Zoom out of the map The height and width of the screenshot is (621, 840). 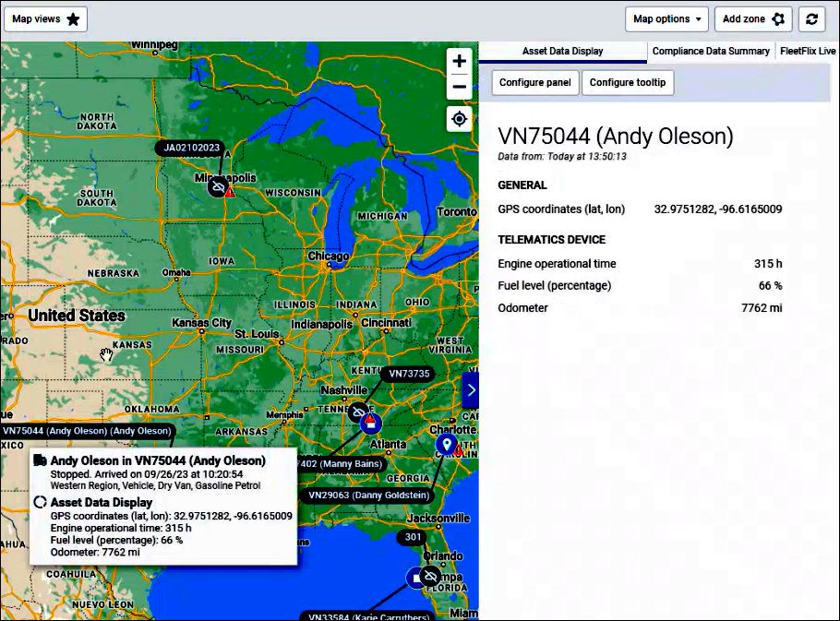[x=459, y=88]
